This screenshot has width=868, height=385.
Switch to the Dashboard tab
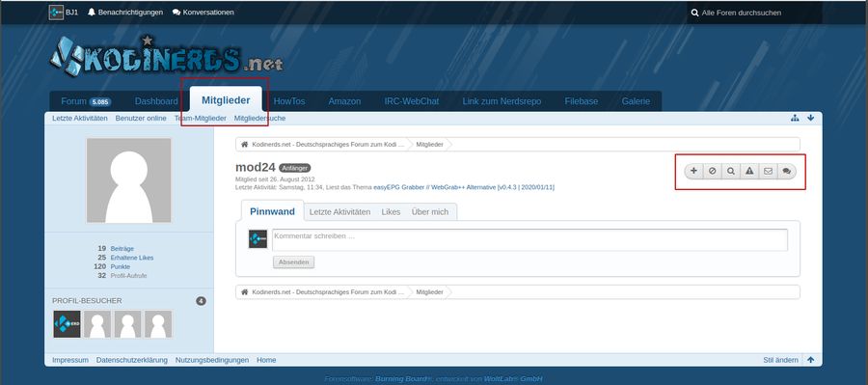click(x=156, y=101)
